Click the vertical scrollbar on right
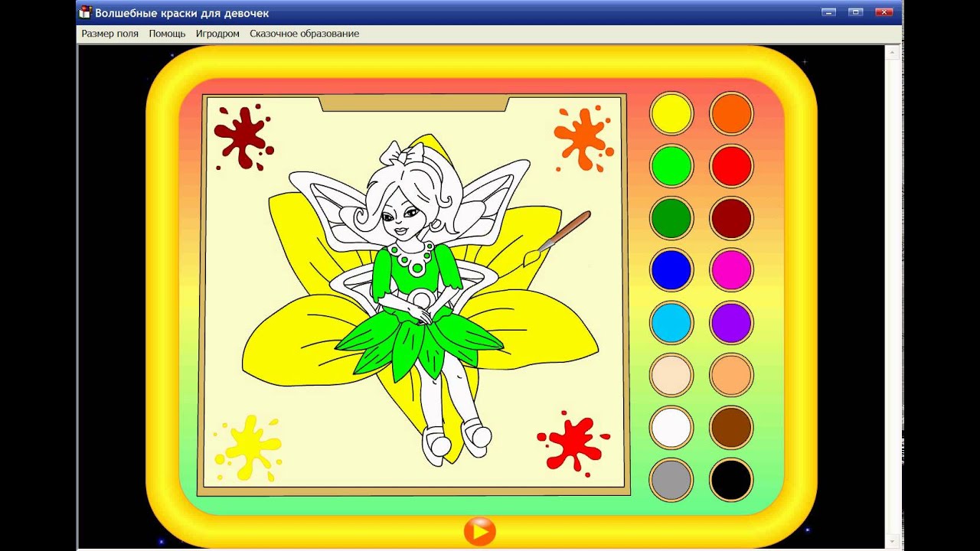This screenshot has height=551, width=980. coord(893,296)
